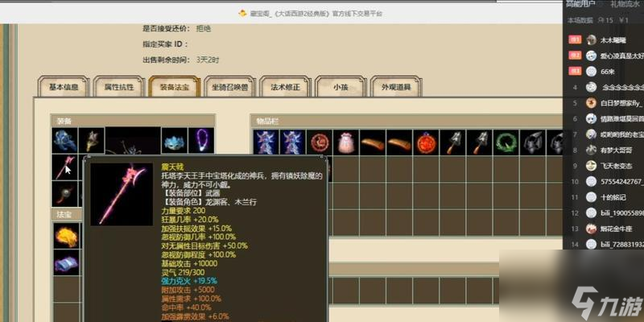The image size is (644, 322).
Task: Click the 出售剩余时间 3天2时 value
Action: 208,60
